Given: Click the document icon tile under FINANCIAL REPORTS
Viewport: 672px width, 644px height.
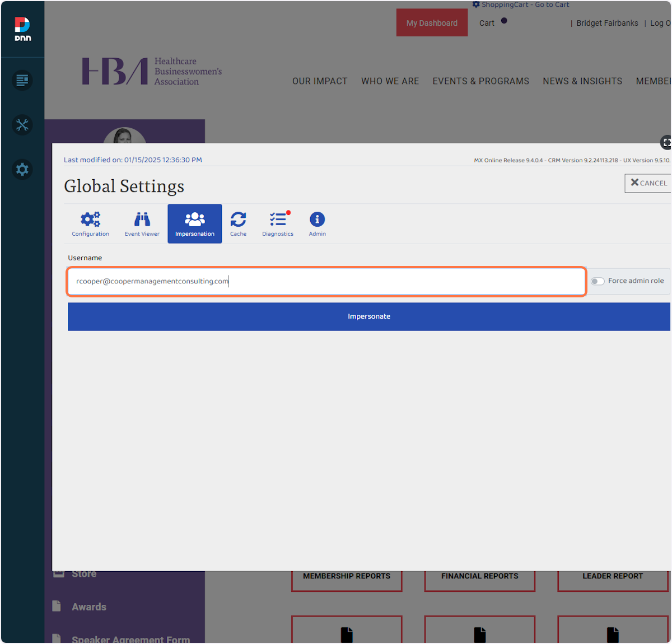Looking at the screenshot, I should pos(480,630).
